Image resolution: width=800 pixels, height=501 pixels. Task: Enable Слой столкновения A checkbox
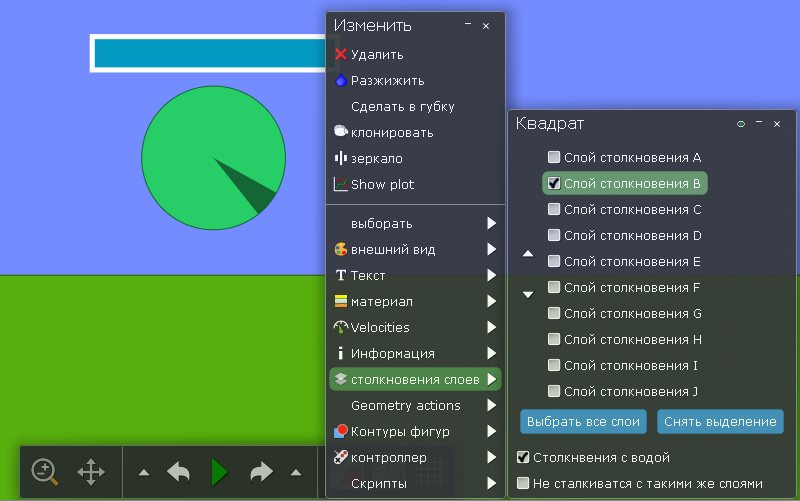(x=554, y=158)
